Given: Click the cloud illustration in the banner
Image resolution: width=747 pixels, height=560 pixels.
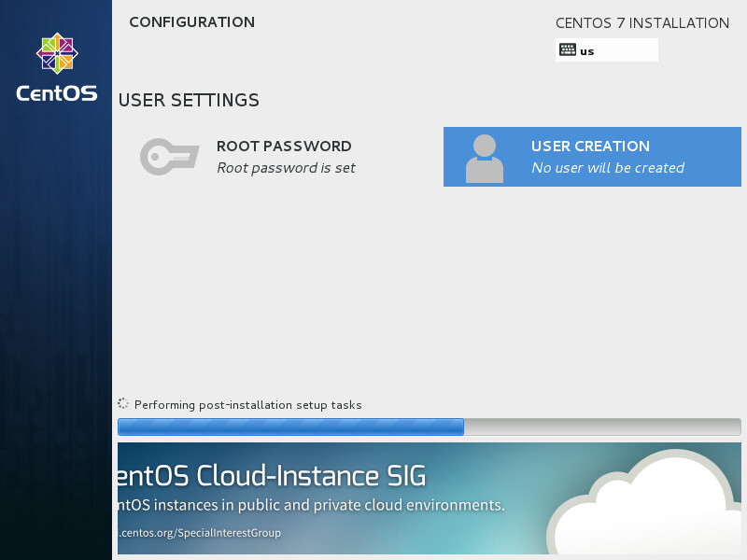Looking at the screenshot, I should tap(644, 504).
